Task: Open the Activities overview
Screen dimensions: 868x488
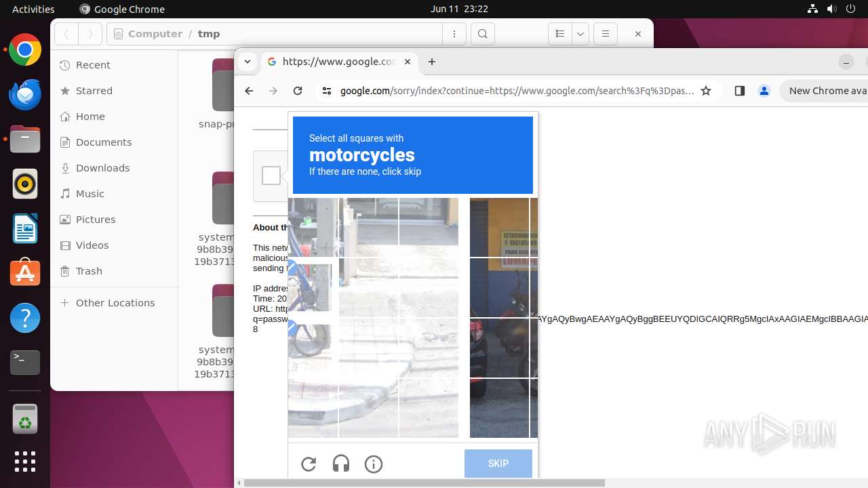Action: point(33,9)
